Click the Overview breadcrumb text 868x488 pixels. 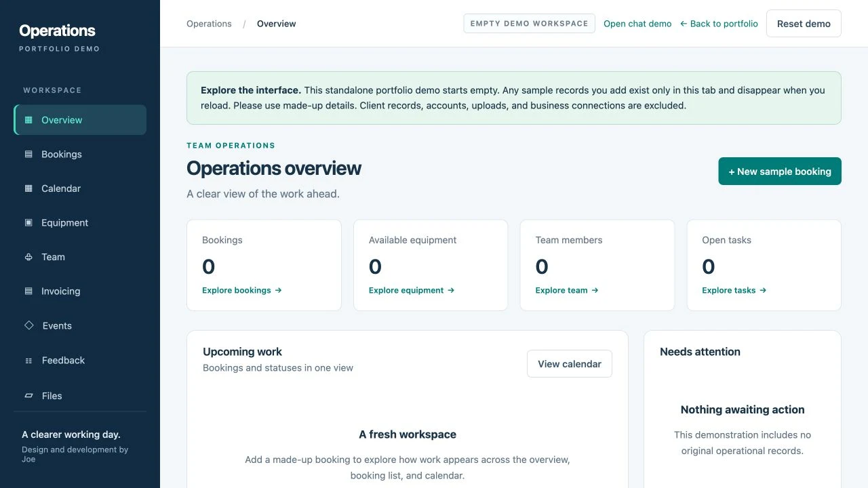click(277, 24)
